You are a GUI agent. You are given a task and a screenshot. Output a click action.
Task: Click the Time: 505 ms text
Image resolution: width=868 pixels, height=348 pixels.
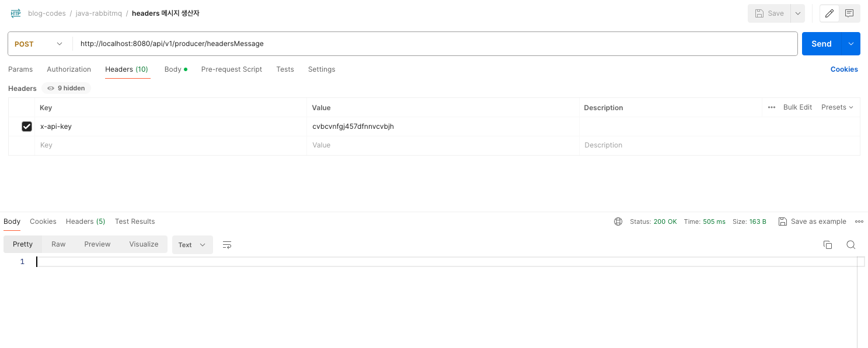pos(705,222)
